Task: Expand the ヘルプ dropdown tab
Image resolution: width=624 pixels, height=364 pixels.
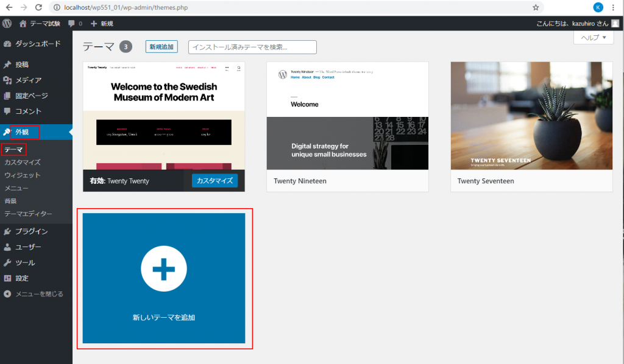Action: click(593, 38)
